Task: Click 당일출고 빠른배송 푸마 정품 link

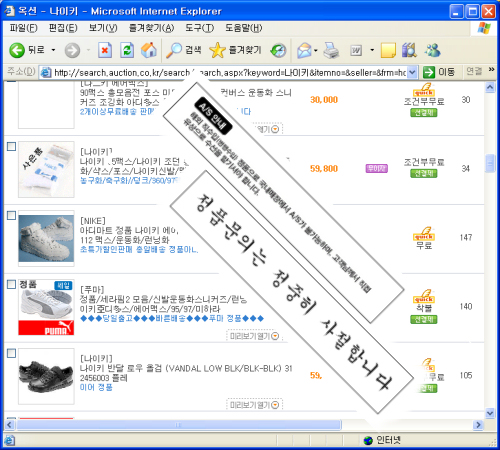Action: tap(172, 319)
